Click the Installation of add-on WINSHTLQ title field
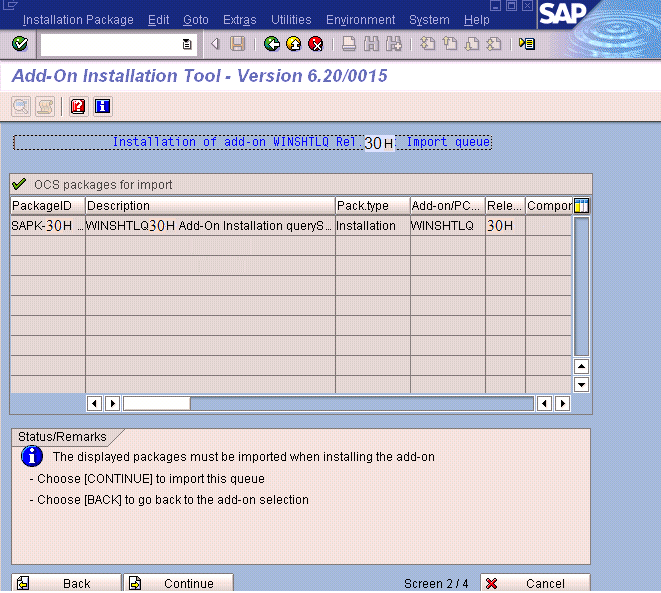The width and height of the screenshot is (661, 593). click(x=253, y=142)
